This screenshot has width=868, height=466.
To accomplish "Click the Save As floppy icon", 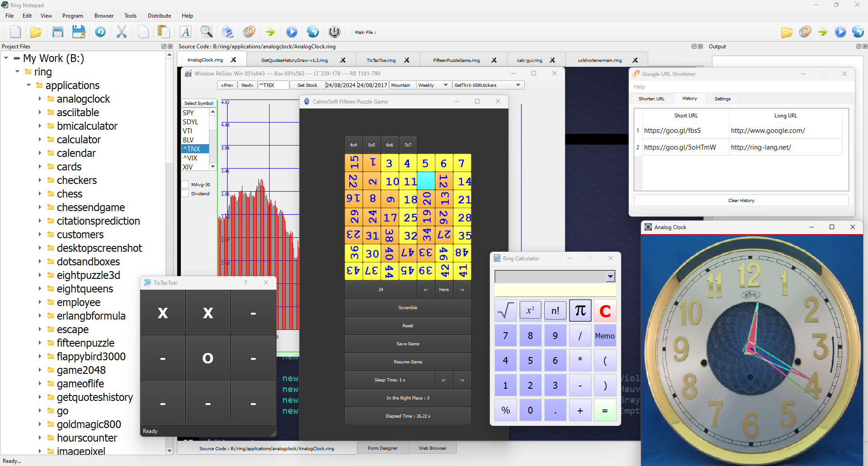I will (79, 32).
